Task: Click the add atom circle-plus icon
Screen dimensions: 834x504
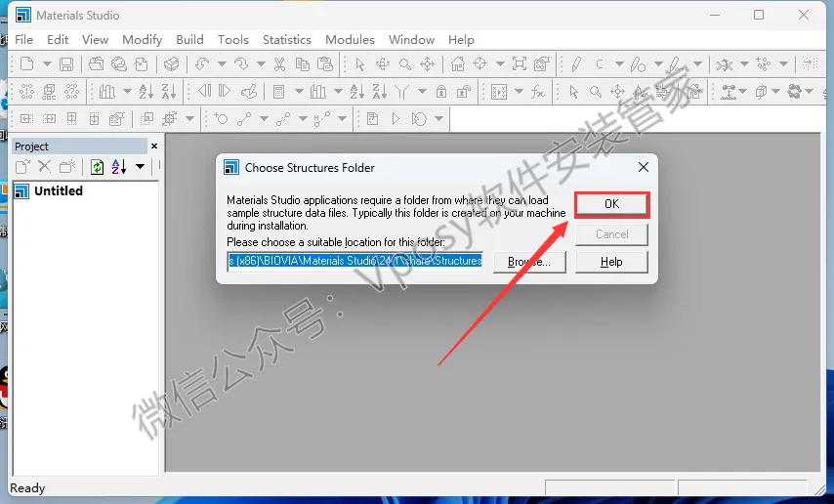Action: tap(222, 119)
